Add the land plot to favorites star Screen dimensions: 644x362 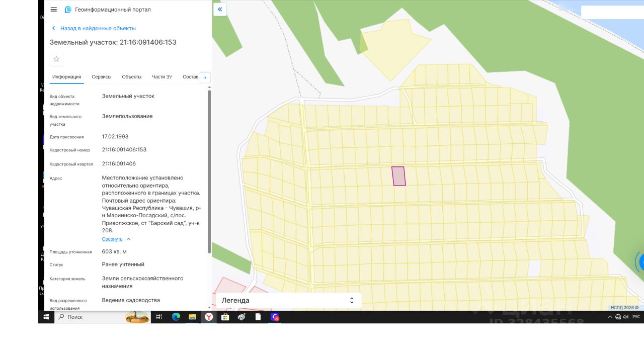(x=56, y=59)
